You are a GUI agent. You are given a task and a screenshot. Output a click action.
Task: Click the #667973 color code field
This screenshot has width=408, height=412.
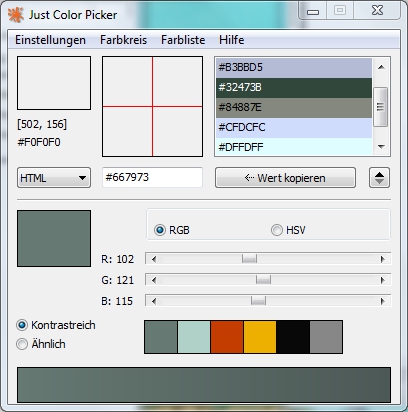pos(152,177)
